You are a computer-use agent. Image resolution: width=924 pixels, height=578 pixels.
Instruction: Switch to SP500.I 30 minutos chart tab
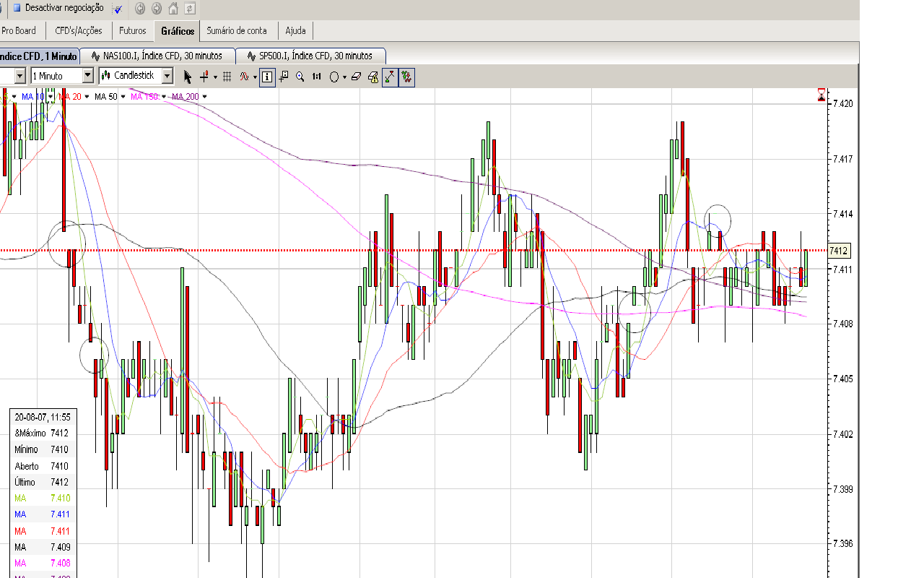[310, 56]
